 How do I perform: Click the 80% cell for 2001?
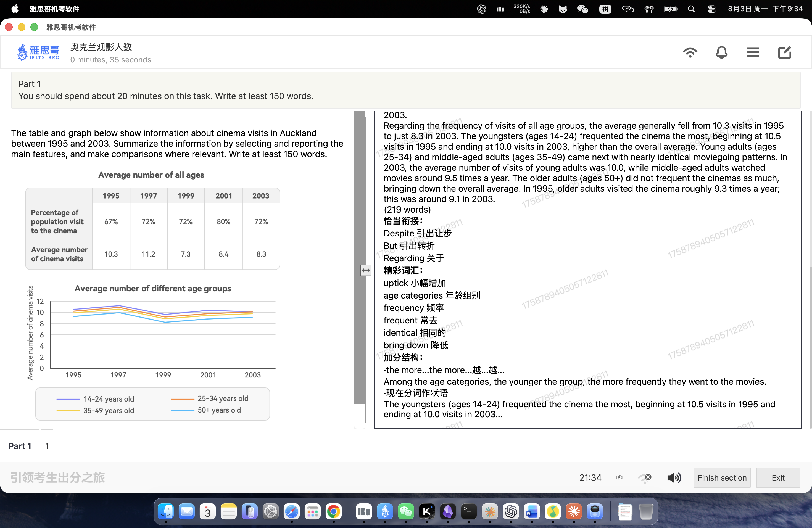223,222
